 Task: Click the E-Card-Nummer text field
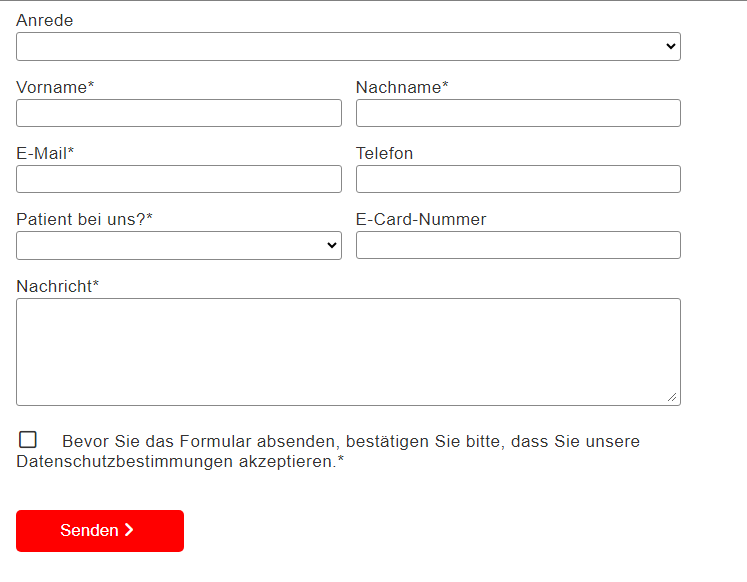pyautogui.click(x=518, y=245)
